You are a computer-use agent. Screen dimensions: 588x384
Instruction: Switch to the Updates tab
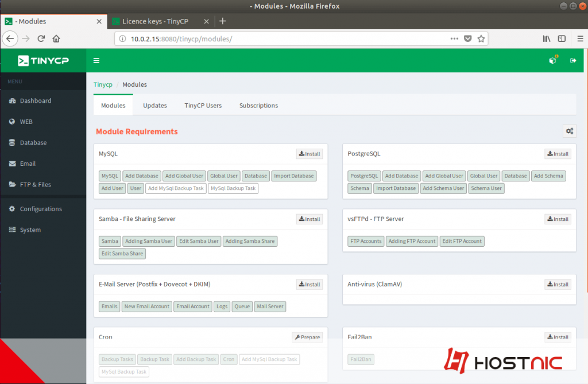pos(155,106)
